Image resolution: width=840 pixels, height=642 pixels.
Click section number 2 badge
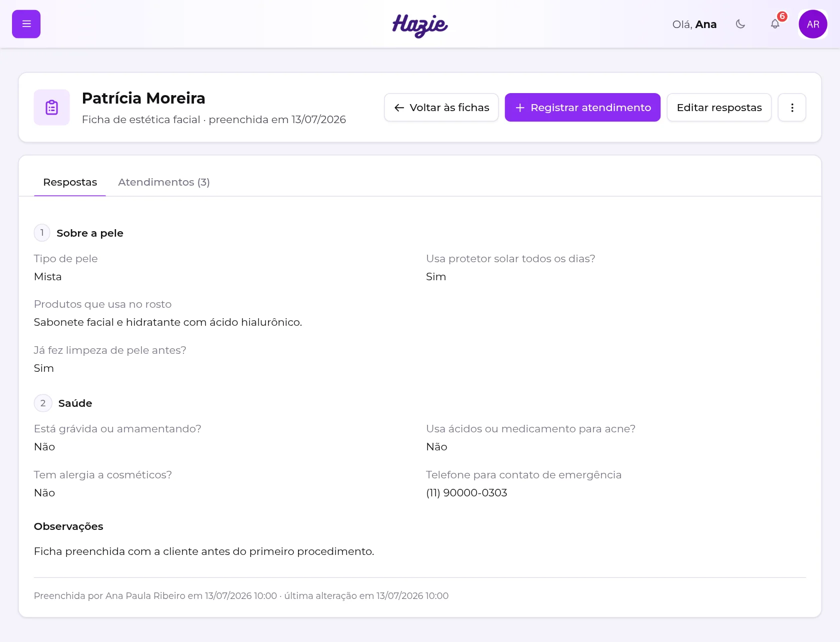[x=43, y=403]
